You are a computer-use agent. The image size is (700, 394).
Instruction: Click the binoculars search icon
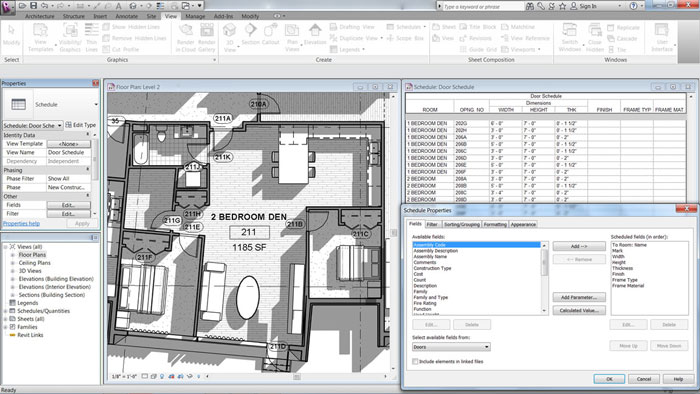pyautogui.click(x=530, y=6)
